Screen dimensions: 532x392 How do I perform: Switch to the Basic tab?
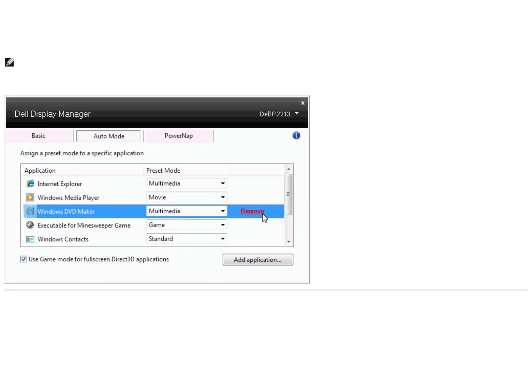point(39,136)
